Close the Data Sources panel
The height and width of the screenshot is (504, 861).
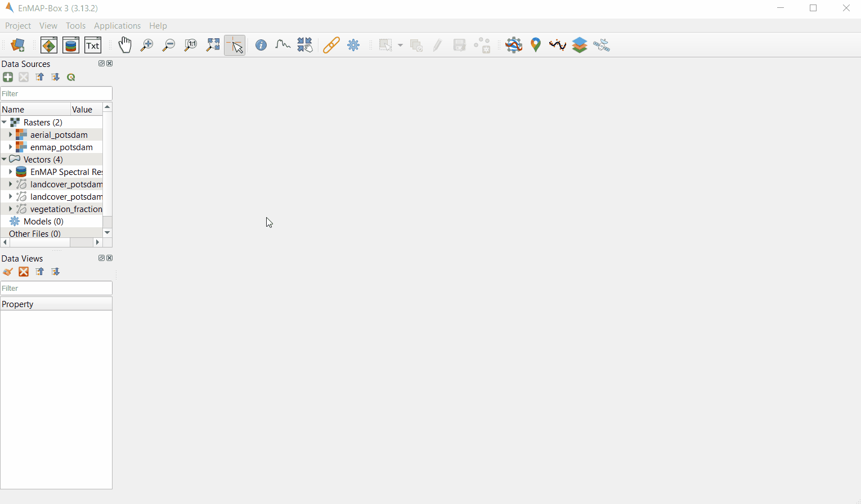tap(109, 64)
